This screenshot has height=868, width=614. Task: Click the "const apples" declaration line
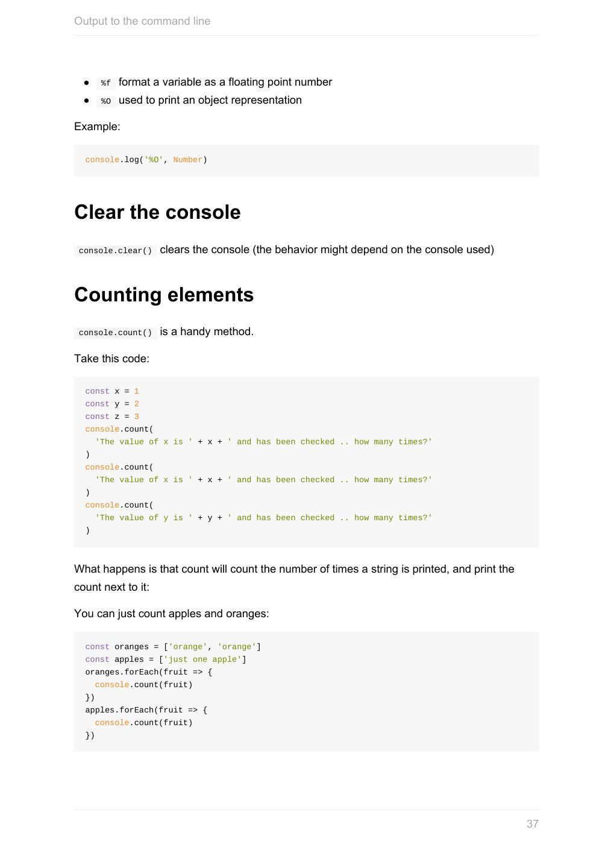pos(166,659)
